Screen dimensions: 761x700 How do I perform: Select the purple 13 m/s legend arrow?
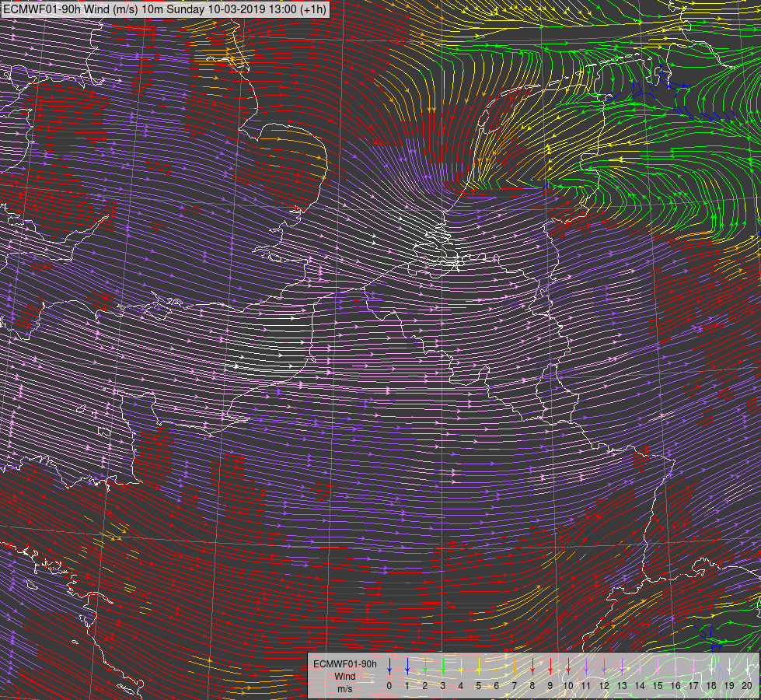point(622,667)
